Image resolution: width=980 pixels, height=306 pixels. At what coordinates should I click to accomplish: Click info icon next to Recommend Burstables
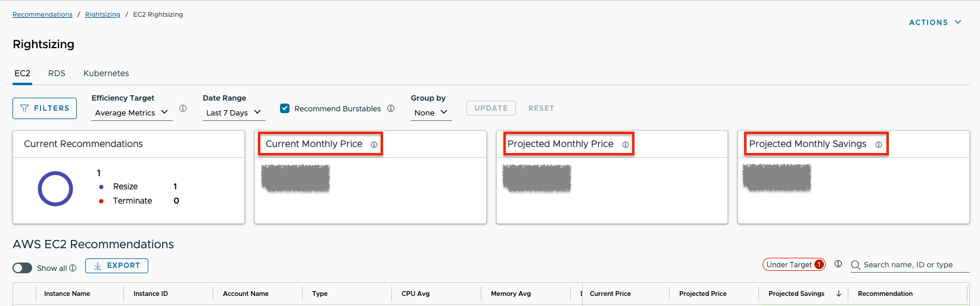point(391,108)
